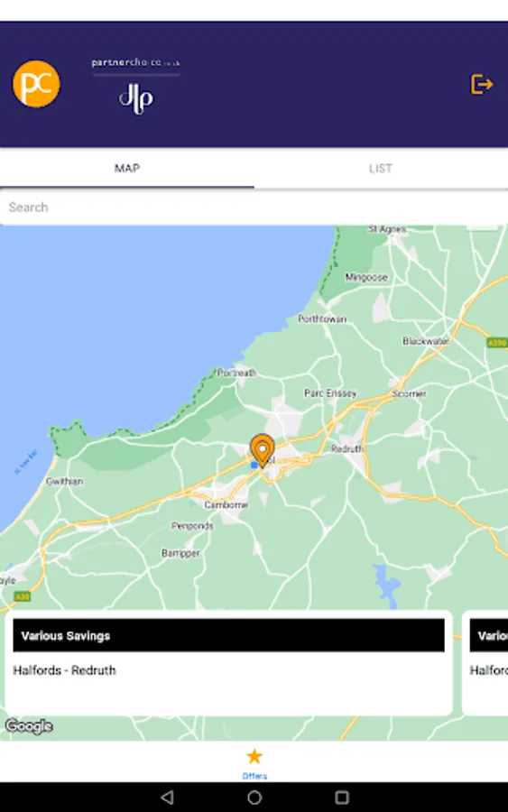This screenshot has height=812, width=508.
Task: Tap the partnerchoice jlp logo
Action: (x=135, y=86)
